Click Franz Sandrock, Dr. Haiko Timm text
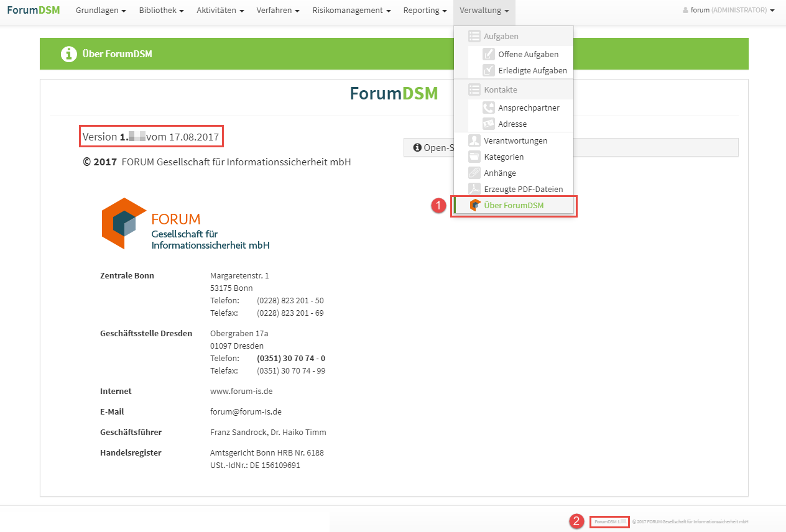 (268, 432)
